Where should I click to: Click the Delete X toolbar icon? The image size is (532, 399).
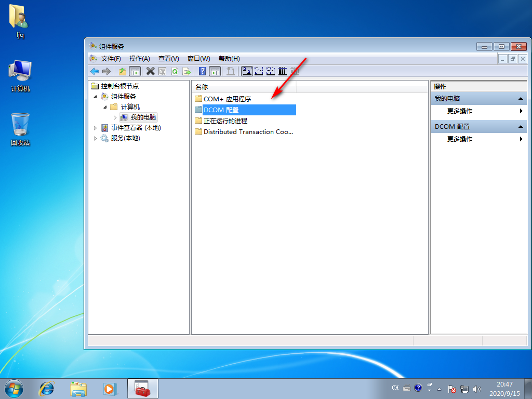[151, 71]
